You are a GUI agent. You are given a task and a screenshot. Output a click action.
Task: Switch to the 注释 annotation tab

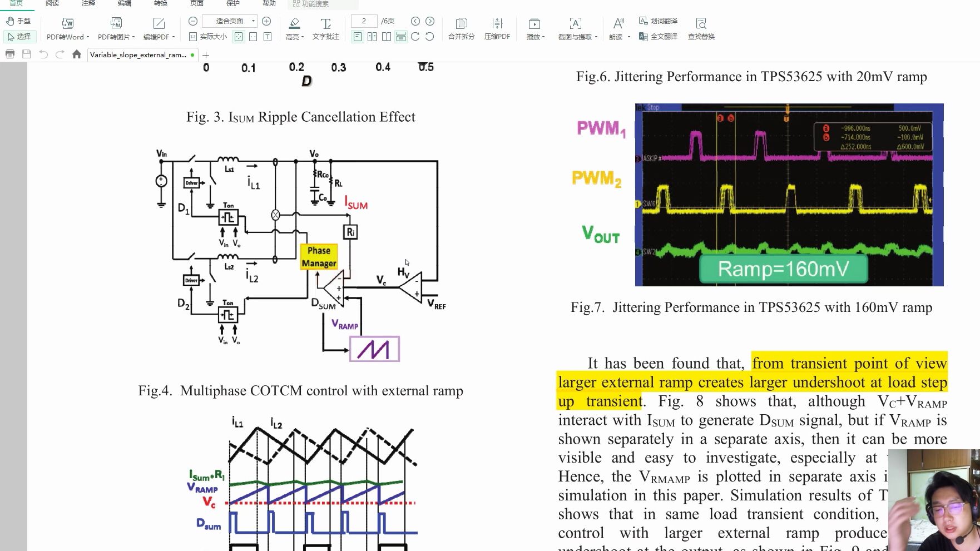87,3
